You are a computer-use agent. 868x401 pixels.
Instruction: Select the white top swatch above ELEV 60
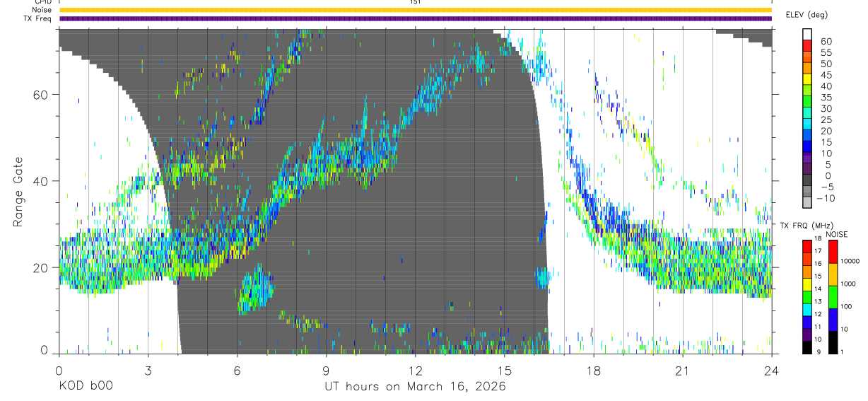point(807,35)
